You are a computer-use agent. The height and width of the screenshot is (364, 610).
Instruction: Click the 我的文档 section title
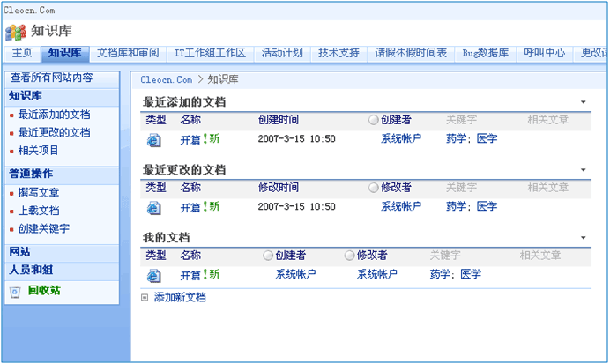[x=166, y=238]
